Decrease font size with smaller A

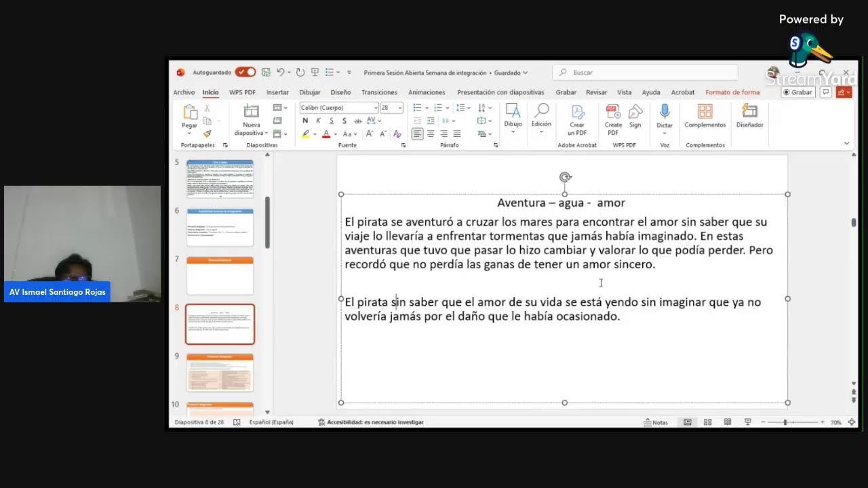coord(383,134)
